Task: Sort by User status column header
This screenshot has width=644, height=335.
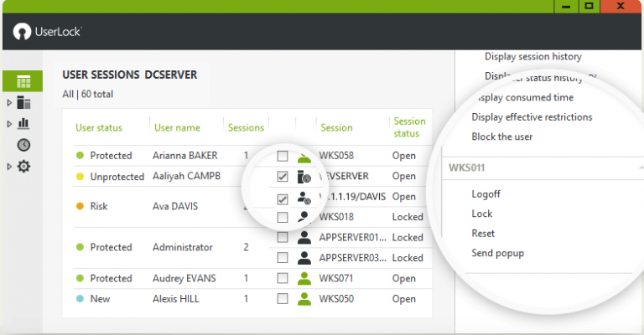Action: click(99, 128)
